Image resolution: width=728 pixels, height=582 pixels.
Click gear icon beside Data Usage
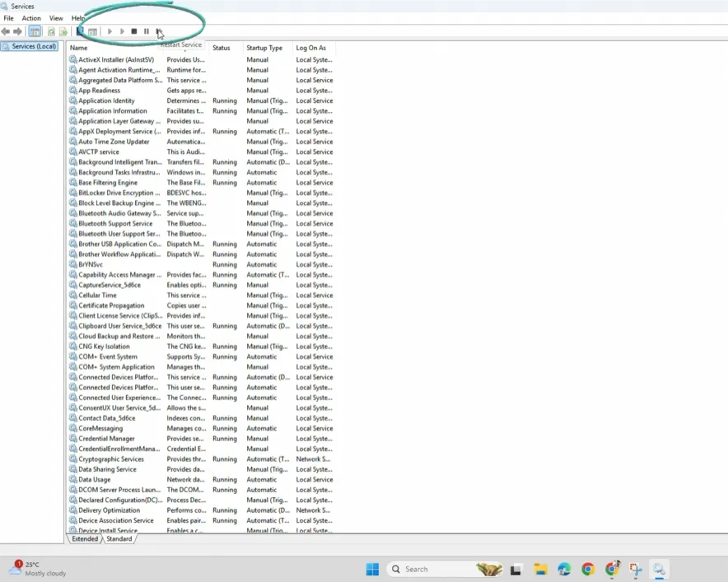(73, 479)
